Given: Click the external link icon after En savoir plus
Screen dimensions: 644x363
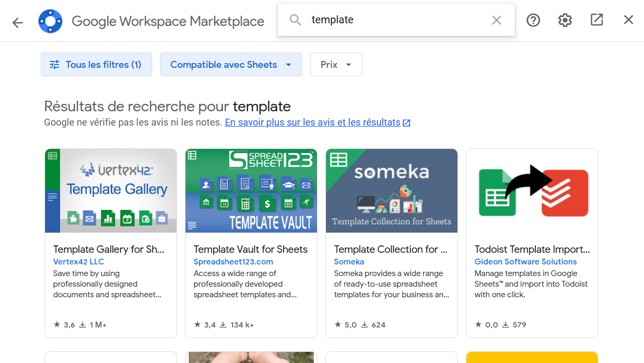Looking at the screenshot, I should [x=407, y=123].
